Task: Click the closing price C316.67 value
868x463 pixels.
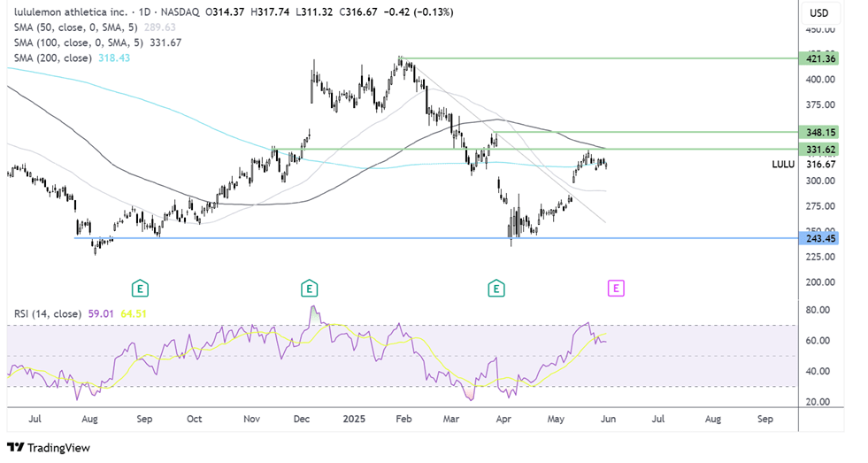Action: (x=357, y=12)
